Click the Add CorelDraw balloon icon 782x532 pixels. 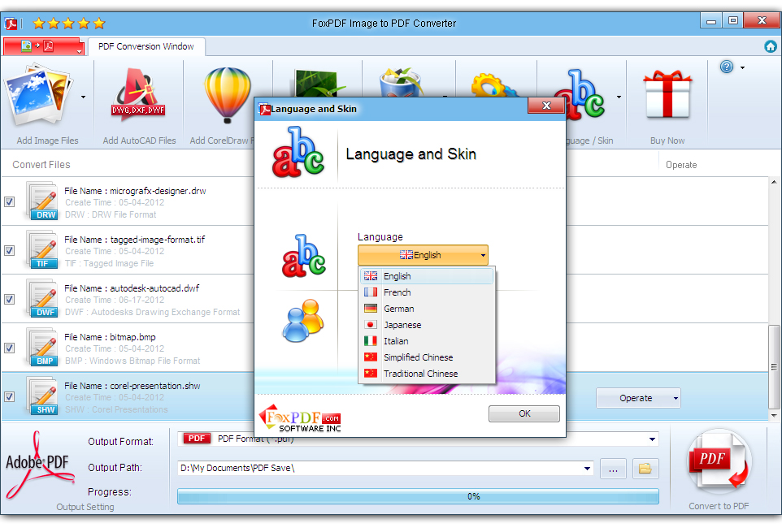point(228,95)
